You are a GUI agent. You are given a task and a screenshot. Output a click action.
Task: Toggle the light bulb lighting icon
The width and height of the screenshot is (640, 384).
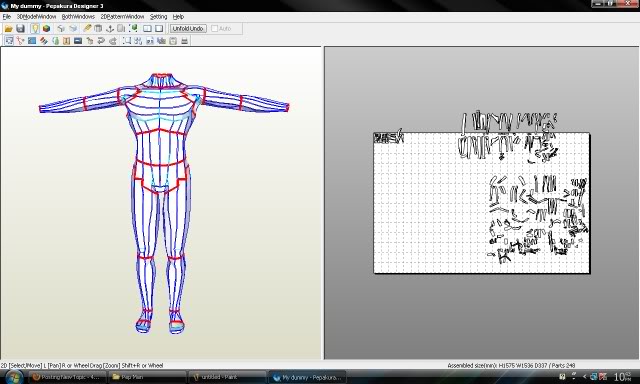pyautogui.click(x=35, y=29)
